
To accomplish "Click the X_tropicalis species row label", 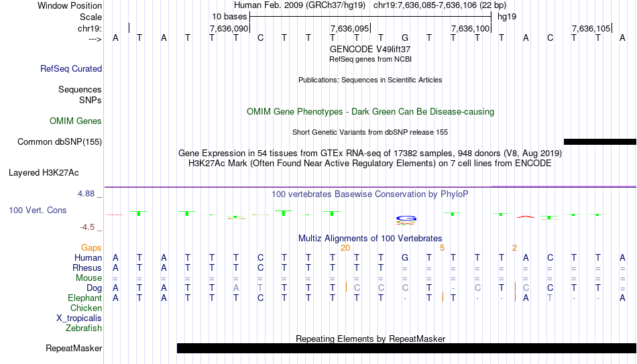I will point(79,318).
